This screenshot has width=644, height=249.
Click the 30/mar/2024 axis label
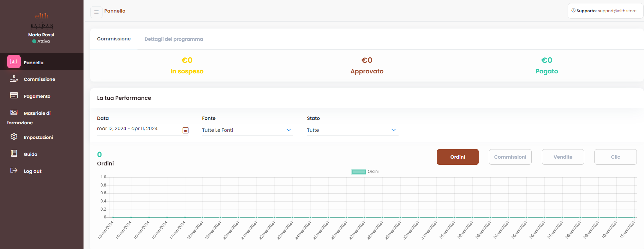(411, 230)
